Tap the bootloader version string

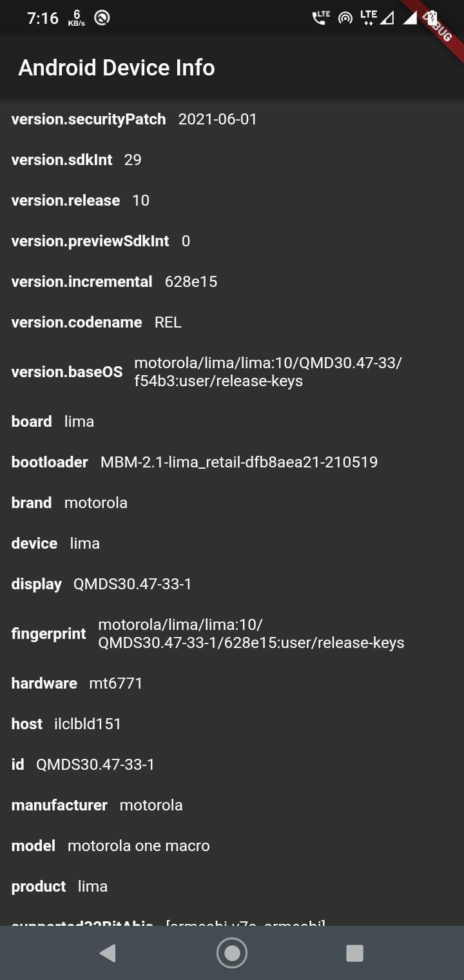tap(240, 462)
